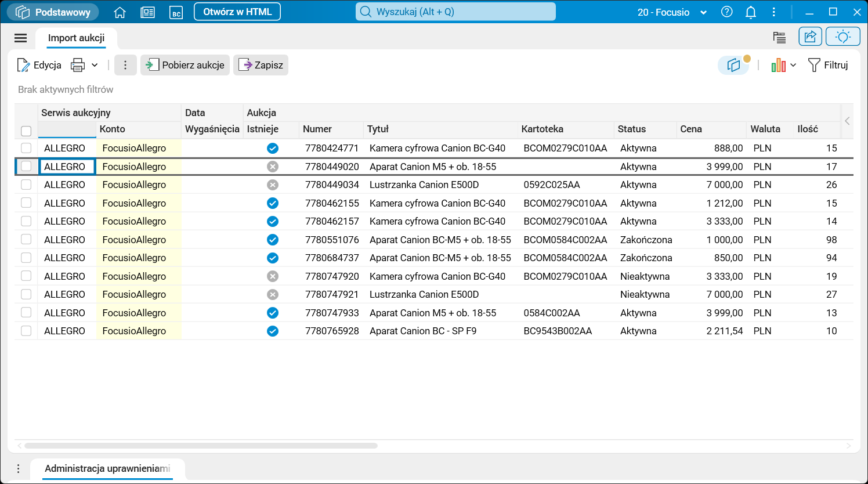Image resolution: width=868 pixels, height=484 pixels.
Task: Click the print icon
Action: point(78,65)
